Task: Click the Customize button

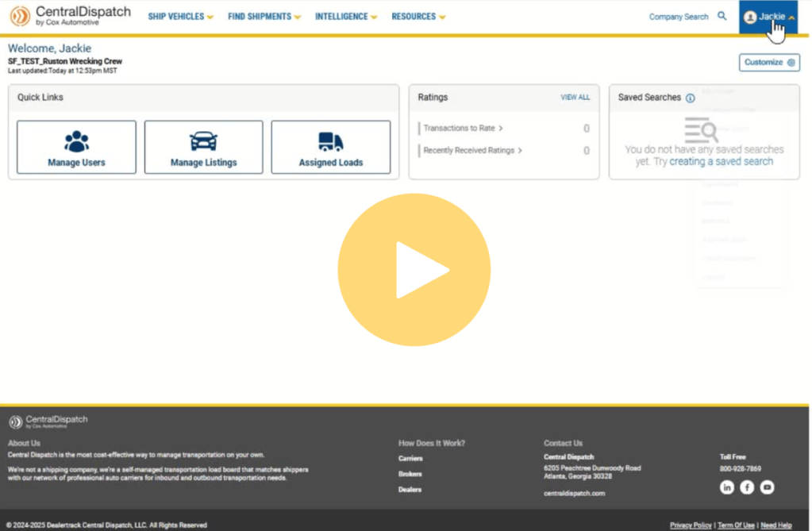Action: (768, 62)
